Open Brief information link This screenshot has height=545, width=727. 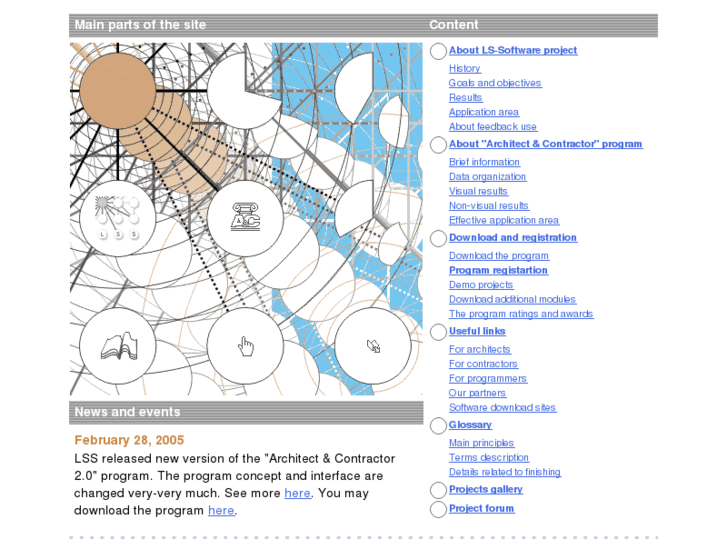[x=484, y=162]
